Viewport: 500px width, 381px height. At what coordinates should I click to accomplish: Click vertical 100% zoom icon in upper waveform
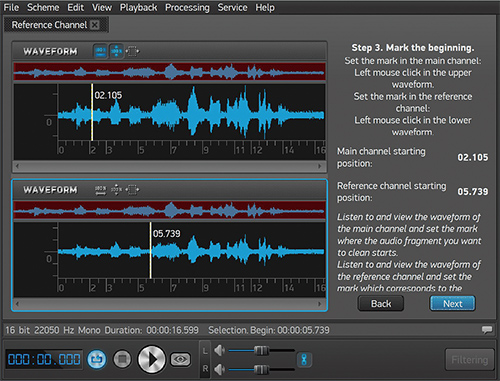pos(116,51)
